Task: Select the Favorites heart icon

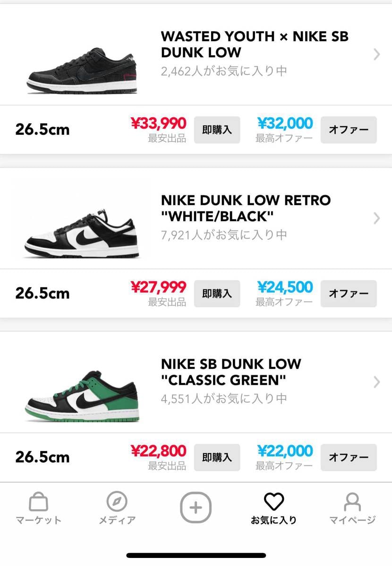Action: [x=273, y=502]
